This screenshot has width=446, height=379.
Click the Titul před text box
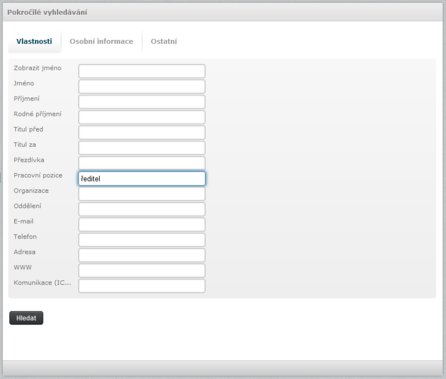[142, 132]
